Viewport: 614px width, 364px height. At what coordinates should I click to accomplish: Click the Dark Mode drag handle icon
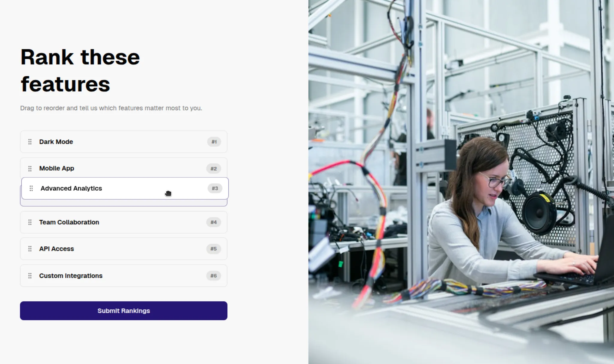(30, 142)
